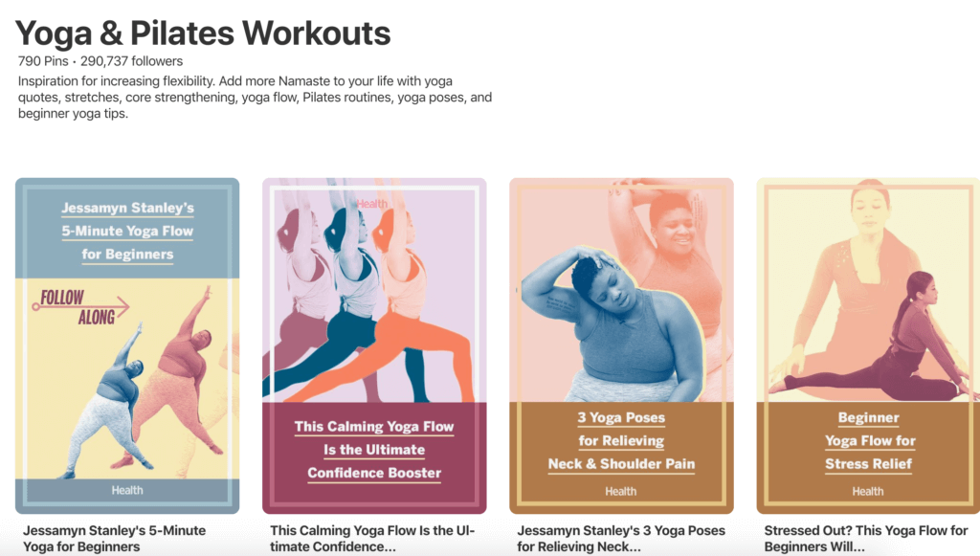
Task: Click the Health logo on the pink pin
Action: (x=372, y=204)
